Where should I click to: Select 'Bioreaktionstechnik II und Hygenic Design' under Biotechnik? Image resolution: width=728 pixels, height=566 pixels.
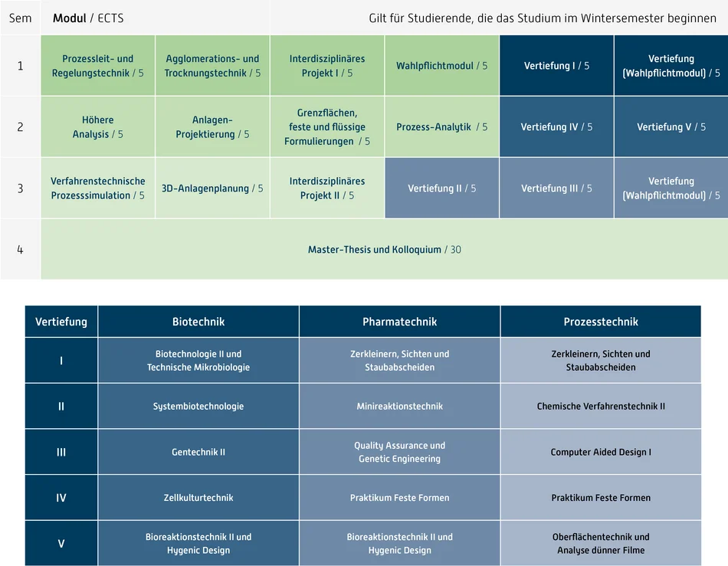pos(198,543)
